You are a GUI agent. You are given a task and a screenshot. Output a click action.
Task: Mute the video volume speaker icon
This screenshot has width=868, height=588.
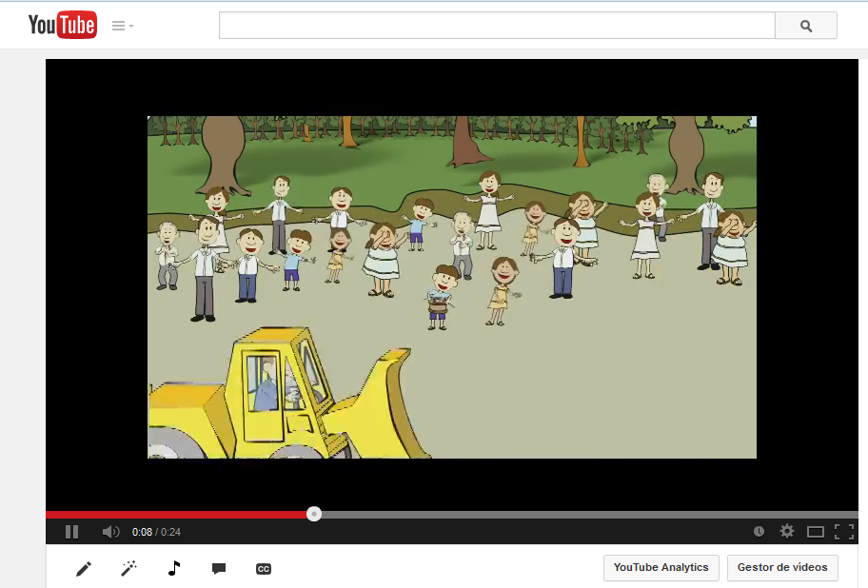point(110,532)
